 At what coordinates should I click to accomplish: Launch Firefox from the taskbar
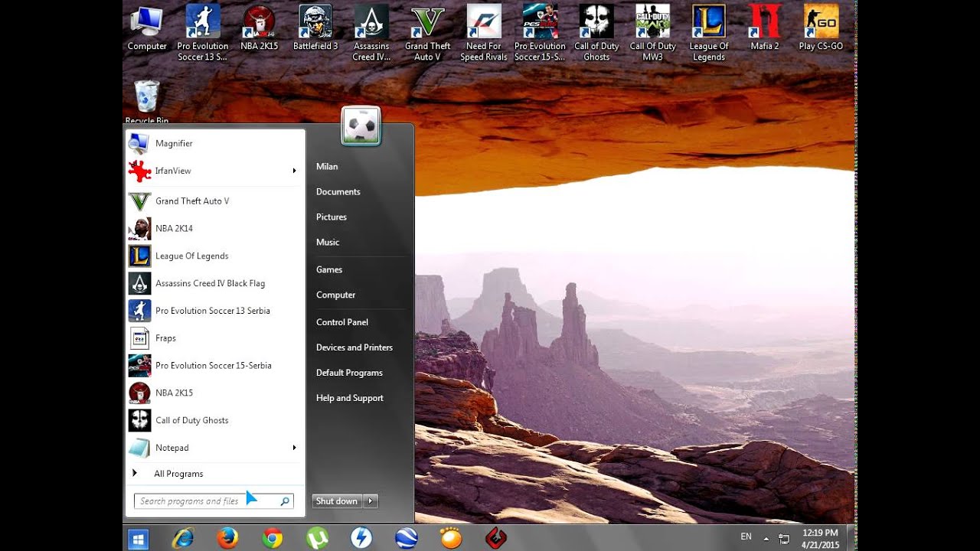pos(227,539)
